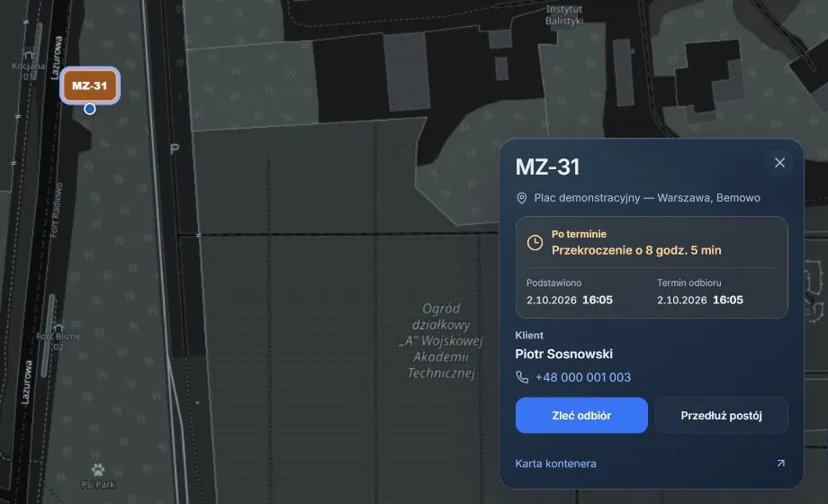Click the Kocjana 01 bus stop icon
828x504 pixels.
pos(29,54)
